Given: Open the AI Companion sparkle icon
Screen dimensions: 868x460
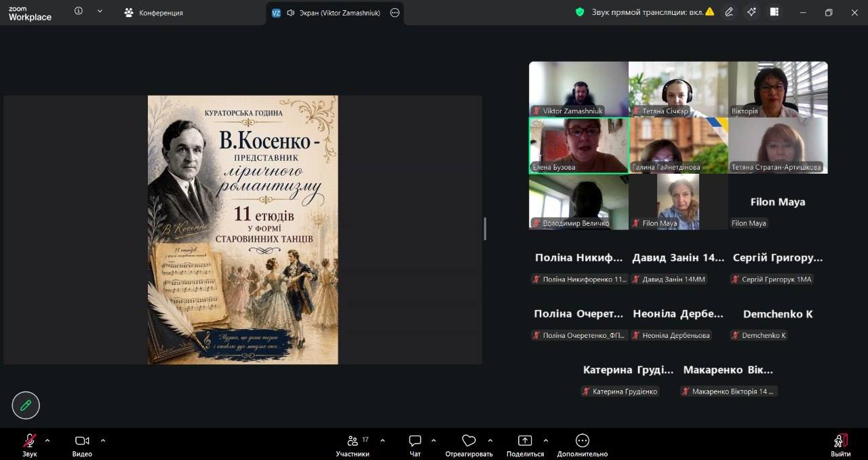Looking at the screenshot, I should coord(751,12).
